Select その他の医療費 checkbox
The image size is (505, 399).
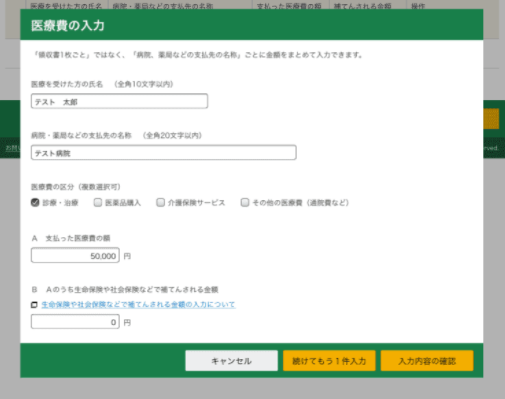pyautogui.click(x=245, y=202)
